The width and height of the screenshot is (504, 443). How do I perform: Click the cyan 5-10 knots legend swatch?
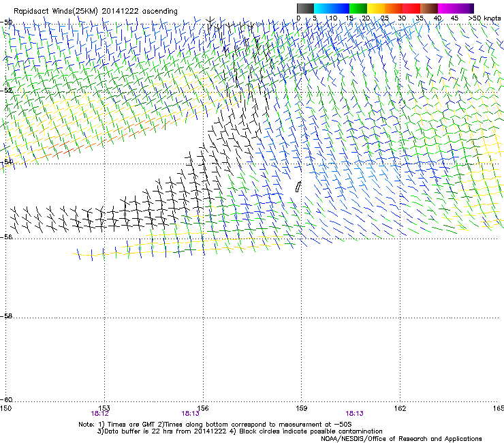click(x=323, y=8)
